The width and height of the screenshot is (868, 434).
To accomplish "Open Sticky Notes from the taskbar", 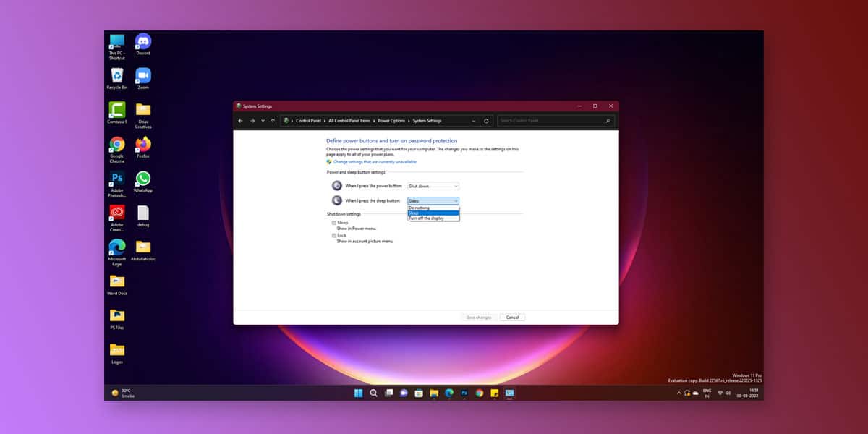I will click(495, 393).
